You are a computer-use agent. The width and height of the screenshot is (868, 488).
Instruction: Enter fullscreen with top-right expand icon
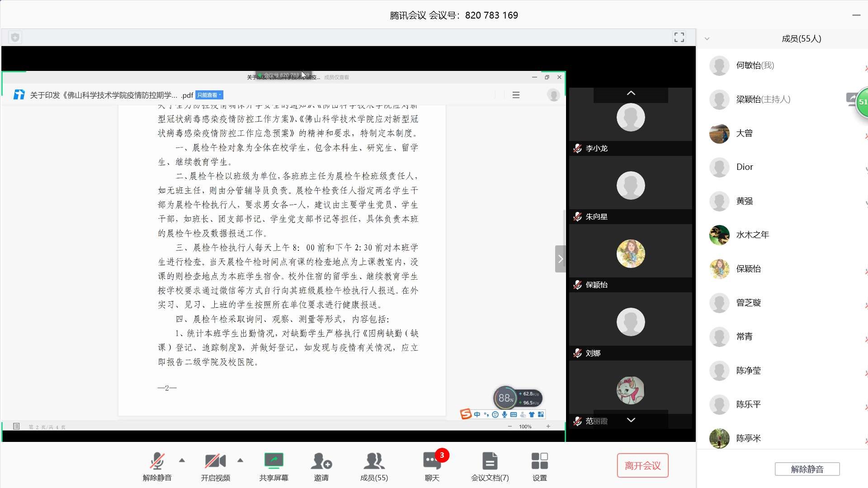click(x=679, y=37)
